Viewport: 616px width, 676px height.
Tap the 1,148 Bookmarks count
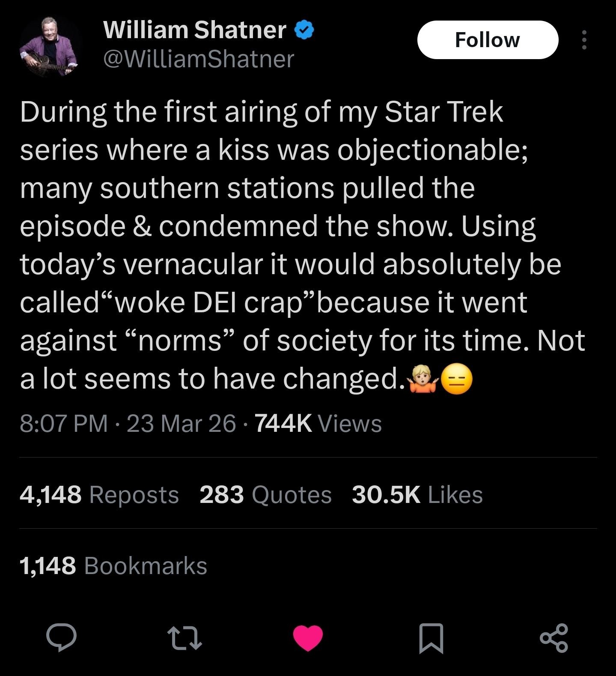pyautogui.click(x=113, y=566)
